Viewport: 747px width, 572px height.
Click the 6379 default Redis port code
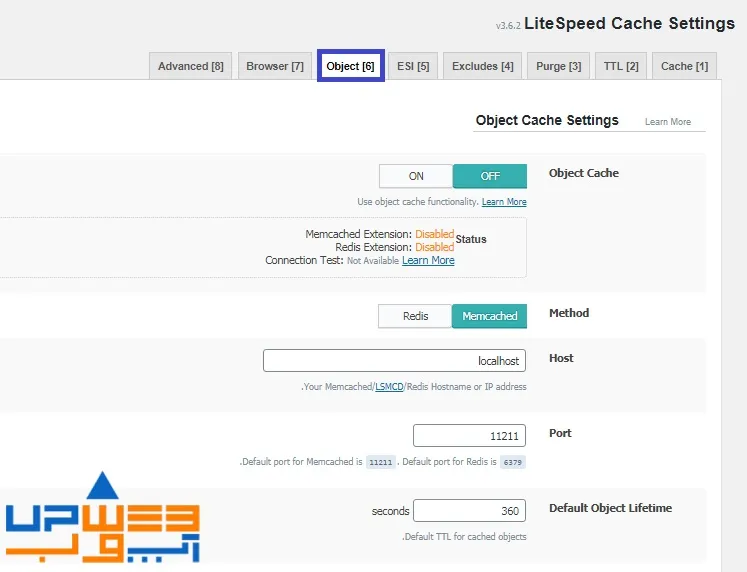[513, 462]
